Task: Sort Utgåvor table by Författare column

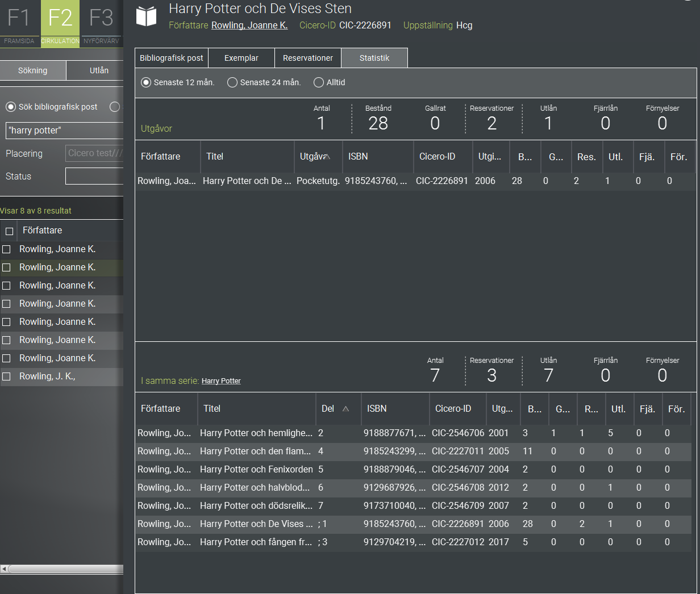Action: tap(168, 156)
